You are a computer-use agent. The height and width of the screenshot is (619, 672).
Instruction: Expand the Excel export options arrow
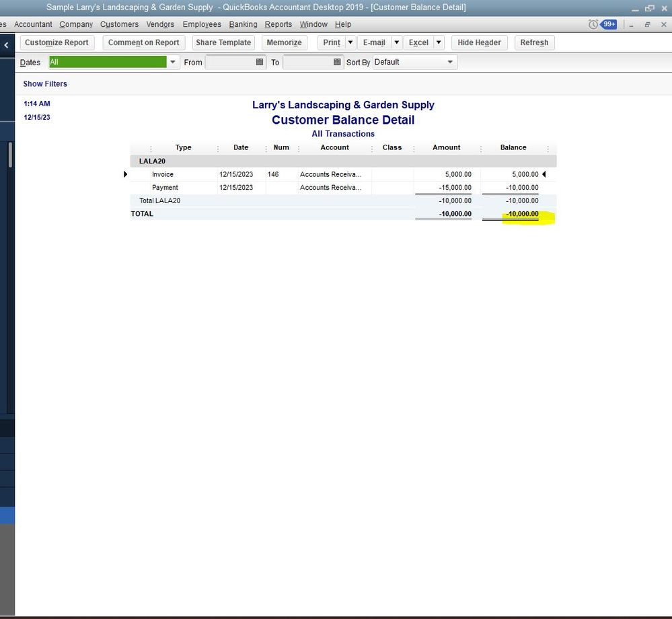439,42
